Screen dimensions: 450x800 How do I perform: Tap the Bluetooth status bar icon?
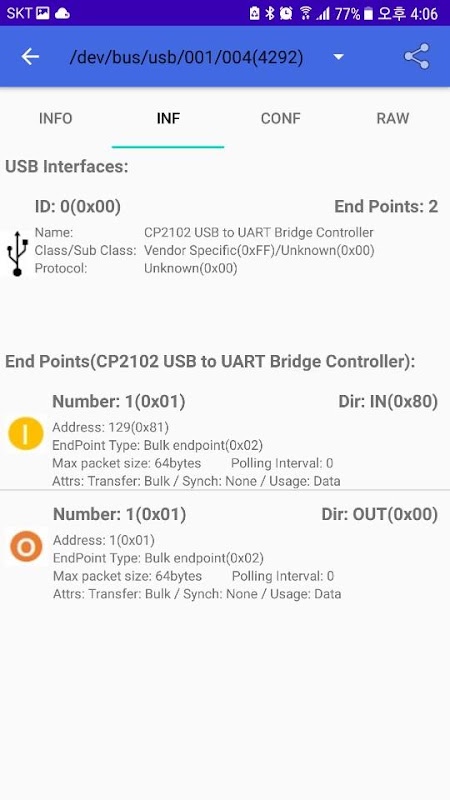[x=269, y=13]
